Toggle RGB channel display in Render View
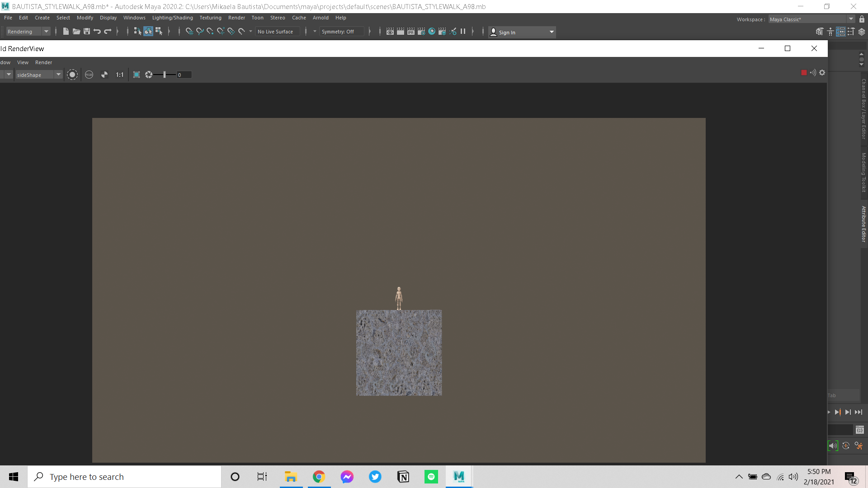 pos(89,75)
